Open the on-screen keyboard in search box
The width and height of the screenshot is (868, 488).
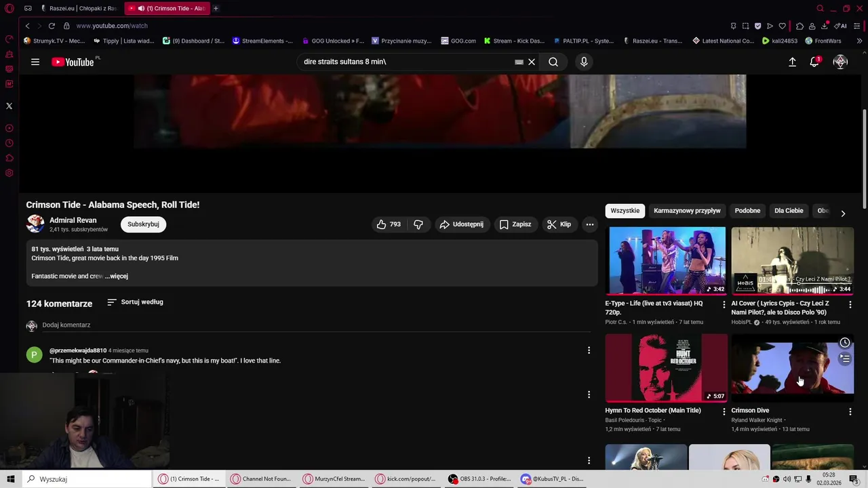(x=519, y=62)
